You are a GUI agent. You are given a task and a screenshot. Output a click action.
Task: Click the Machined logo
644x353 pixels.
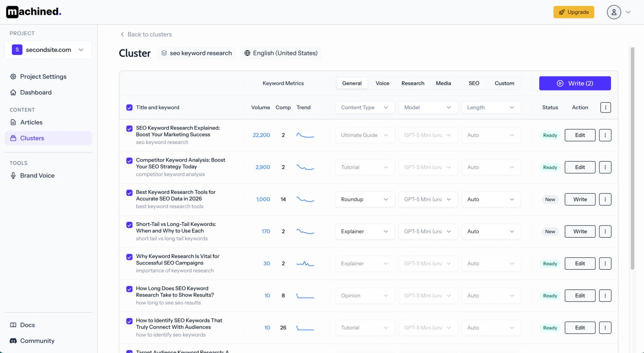tap(34, 12)
